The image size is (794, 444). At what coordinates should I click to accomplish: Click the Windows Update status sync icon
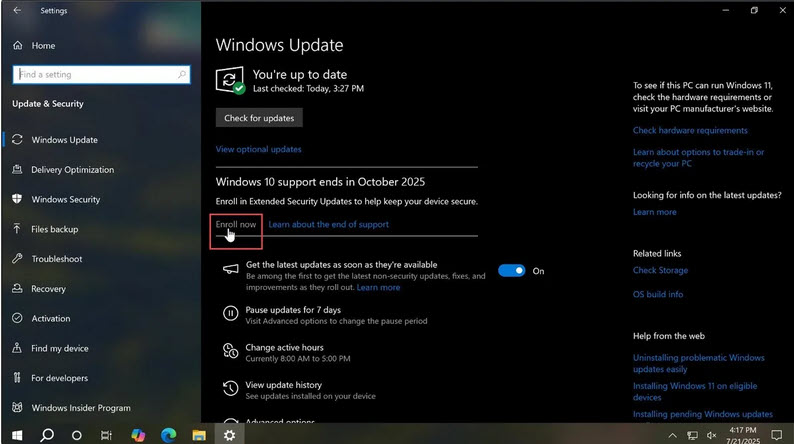pyautogui.click(x=230, y=80)
